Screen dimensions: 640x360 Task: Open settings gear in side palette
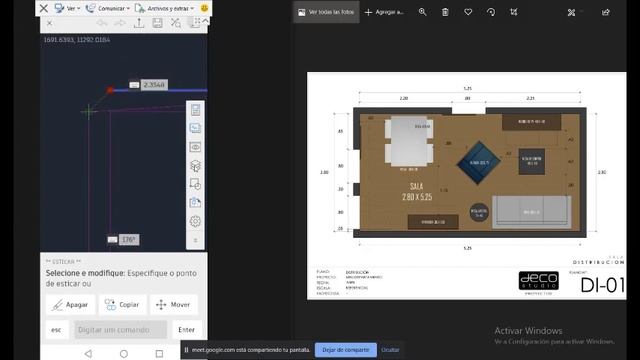195,221
